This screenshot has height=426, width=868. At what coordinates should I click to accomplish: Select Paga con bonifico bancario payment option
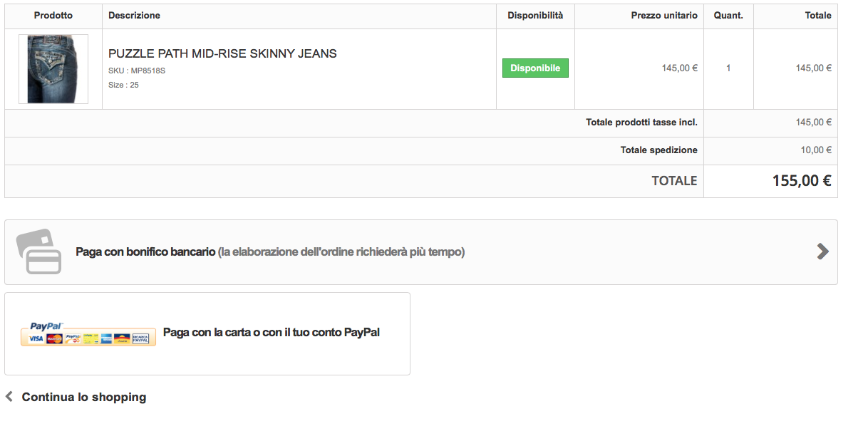(420, 252)
